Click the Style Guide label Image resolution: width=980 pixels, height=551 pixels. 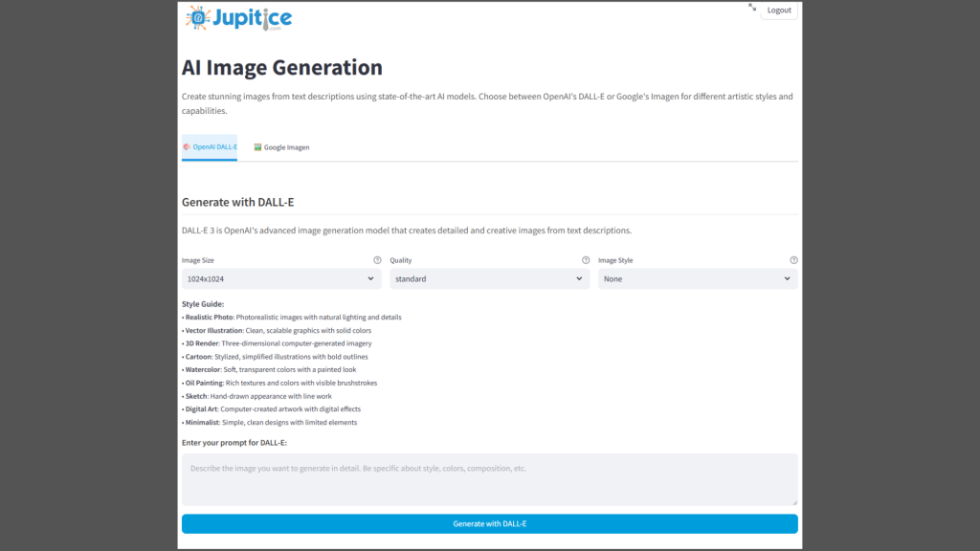tap(203, 304)
